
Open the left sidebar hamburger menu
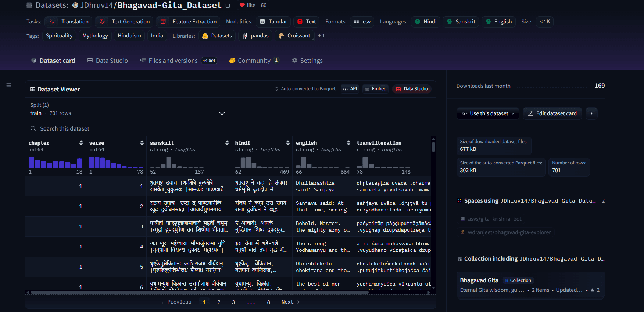coord(9,85)
